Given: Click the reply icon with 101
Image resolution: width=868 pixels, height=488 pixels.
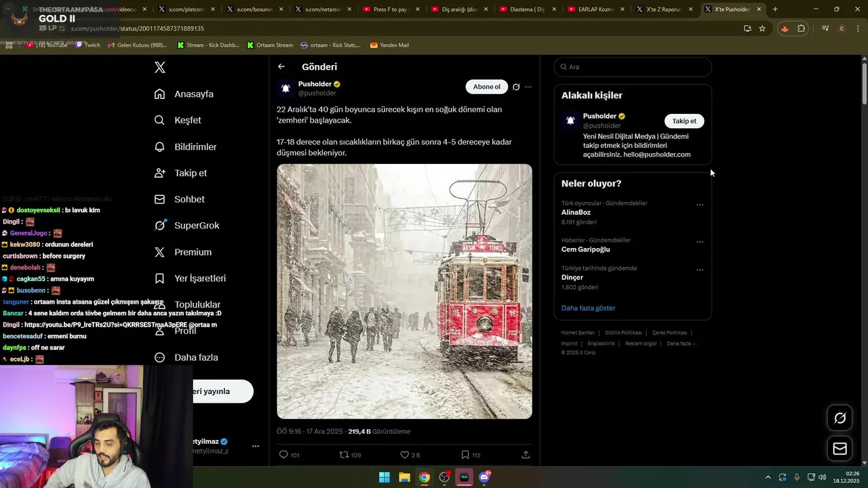Looking at the screenshot, I should point(284,455).
